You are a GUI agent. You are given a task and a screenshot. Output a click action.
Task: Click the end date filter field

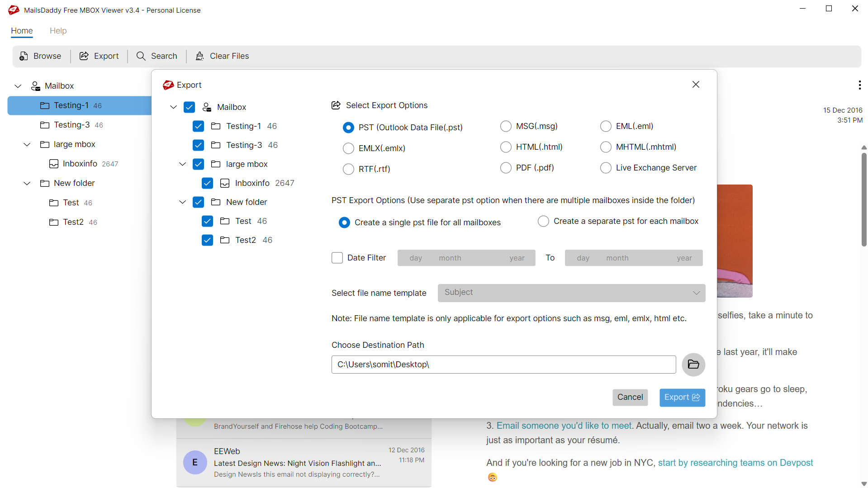point(633,258)
